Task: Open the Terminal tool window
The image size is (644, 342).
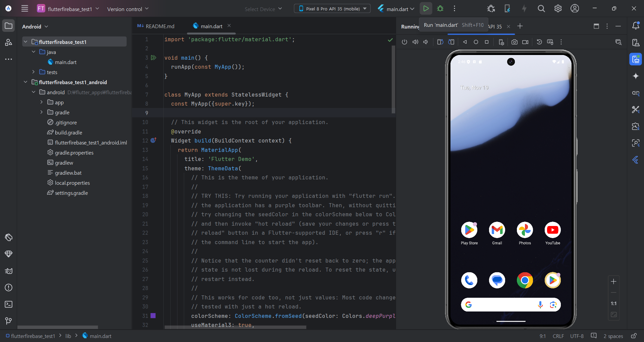Action: click(9, 304)
